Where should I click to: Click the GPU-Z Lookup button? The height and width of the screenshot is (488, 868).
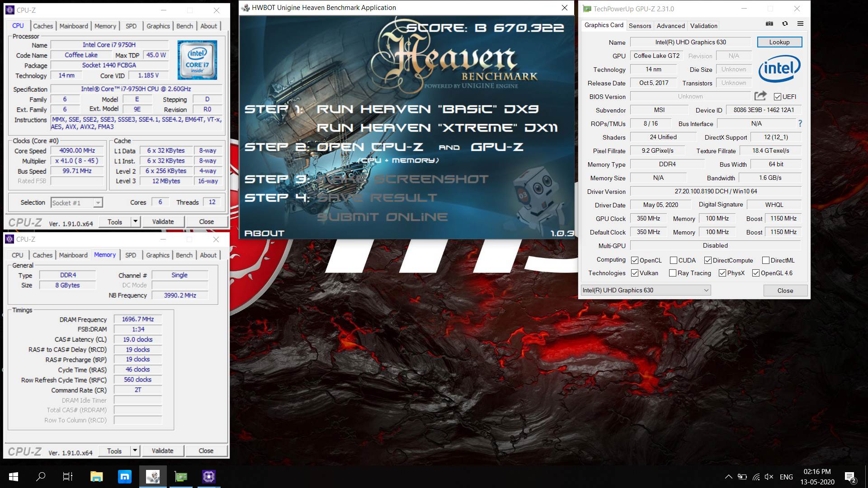point(779,42)
